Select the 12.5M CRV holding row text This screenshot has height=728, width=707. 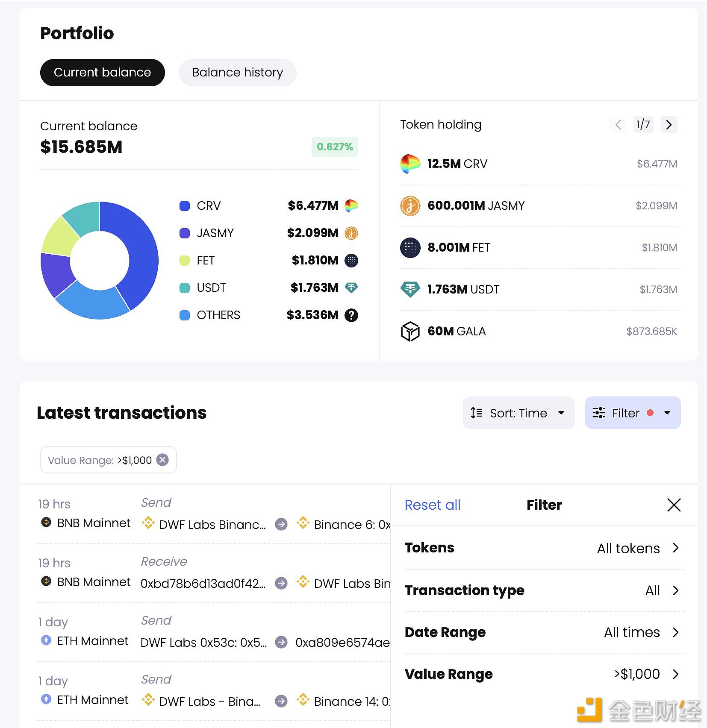[x=457, y=164]
